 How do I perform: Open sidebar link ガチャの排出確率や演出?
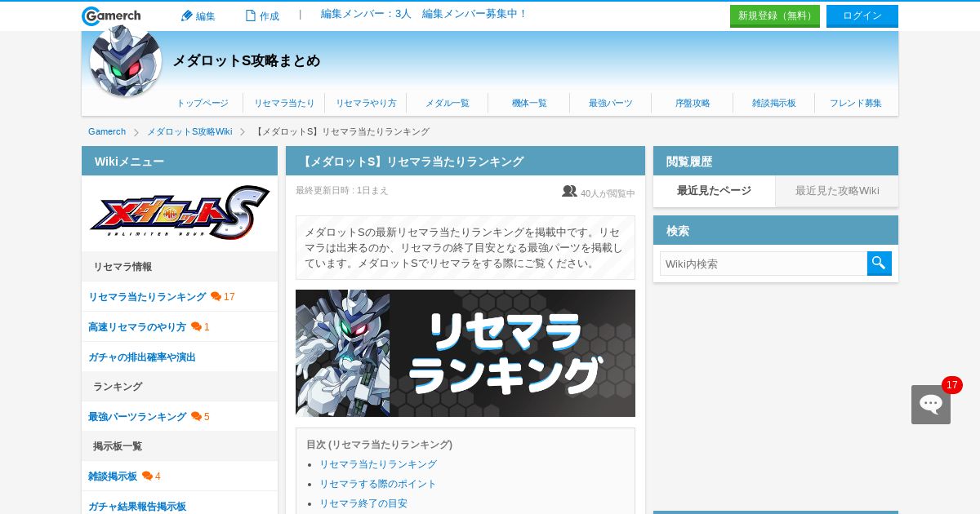(142, 357)
